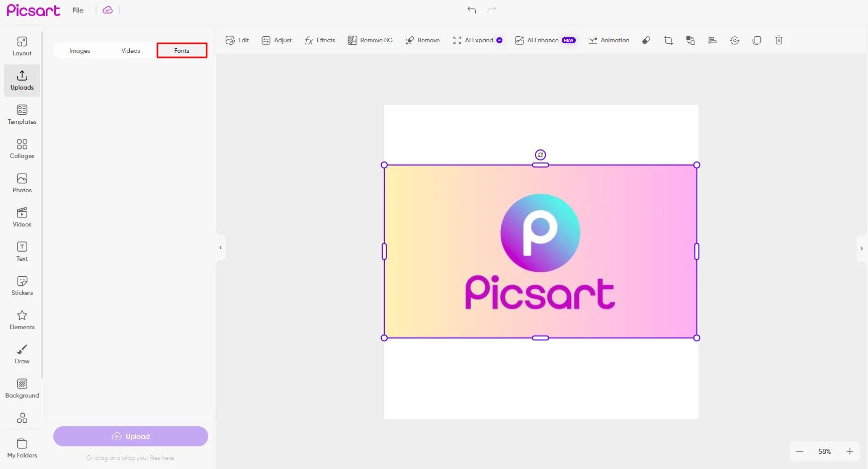The height and width of the screenshot is (469, 868).
Task: Open the Collages panel
Action: [22, 149]
